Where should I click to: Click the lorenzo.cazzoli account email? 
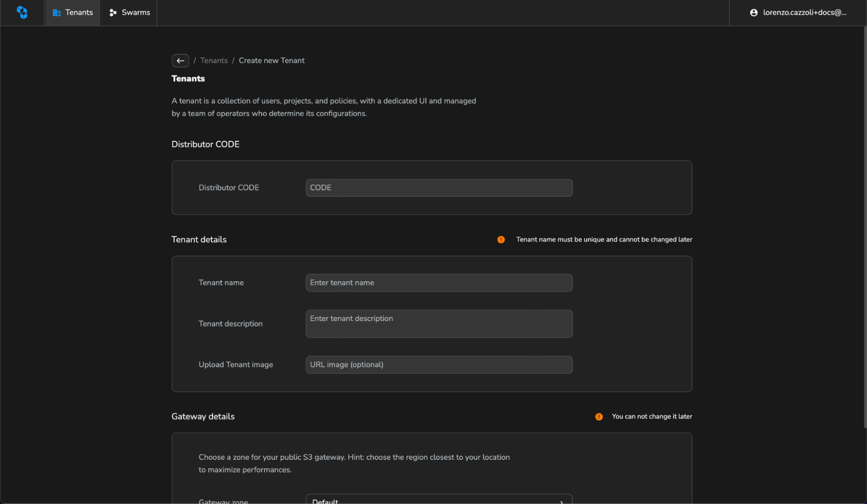(x=805, y=13)
